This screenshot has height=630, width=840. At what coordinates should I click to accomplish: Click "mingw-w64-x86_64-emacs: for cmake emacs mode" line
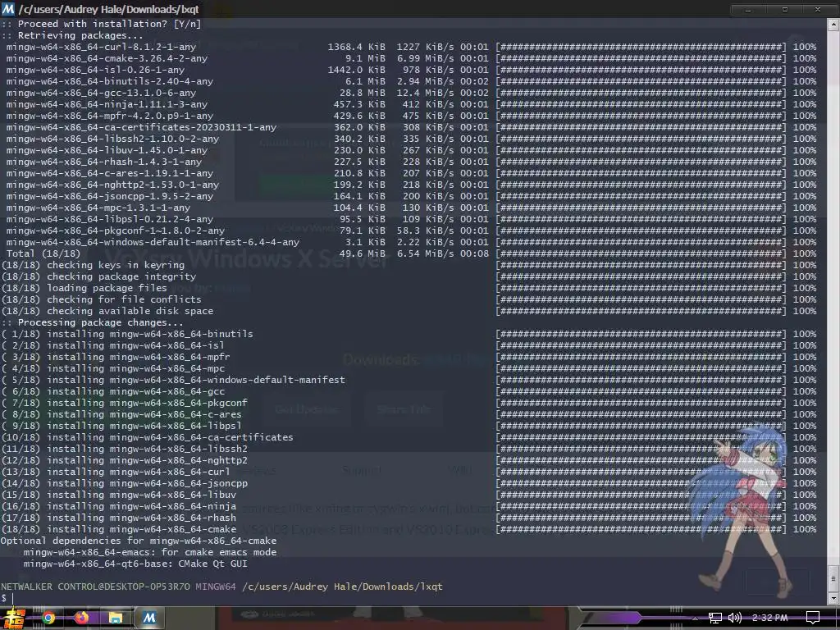[150, 552]
